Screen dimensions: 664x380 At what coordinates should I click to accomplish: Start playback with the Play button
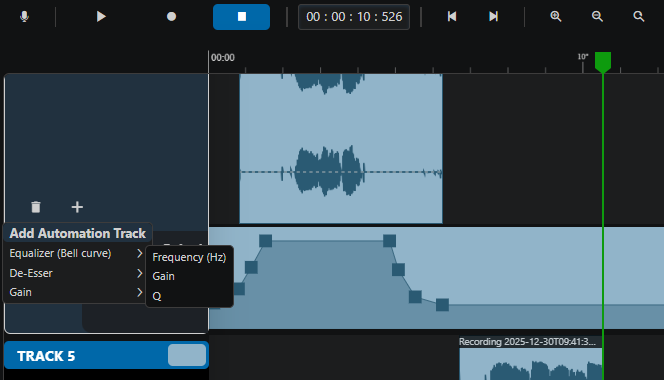coord(101,17)
